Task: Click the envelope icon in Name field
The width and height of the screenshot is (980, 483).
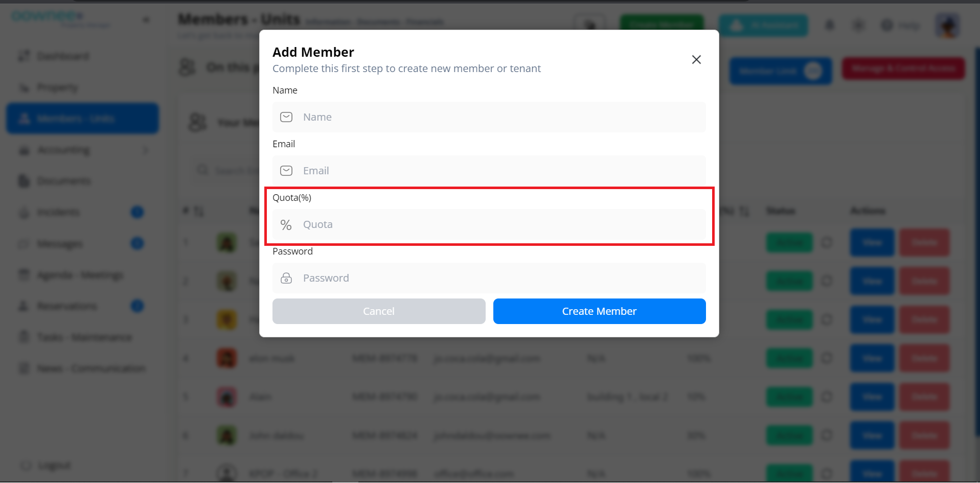Action: pyautogui.click(x=286, y=117)
